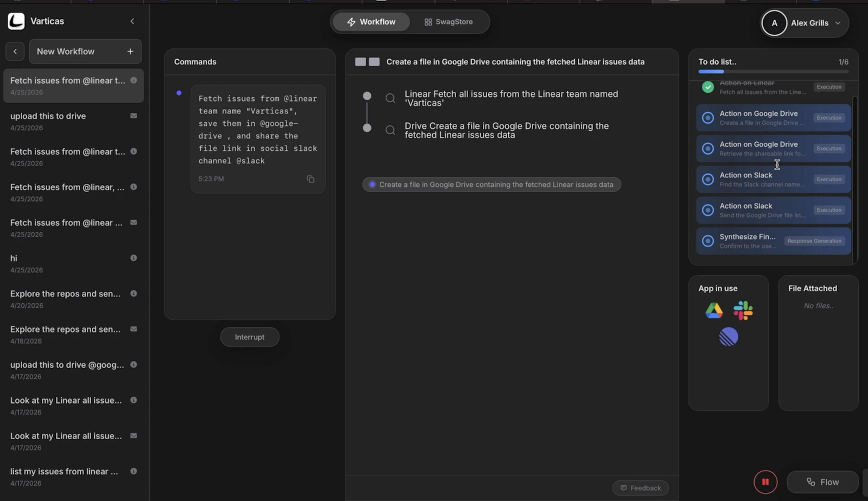Toggle the circle on 'Send the Google Drive file' task
This screenshot has height=501, width=868.
click(708, 210)
